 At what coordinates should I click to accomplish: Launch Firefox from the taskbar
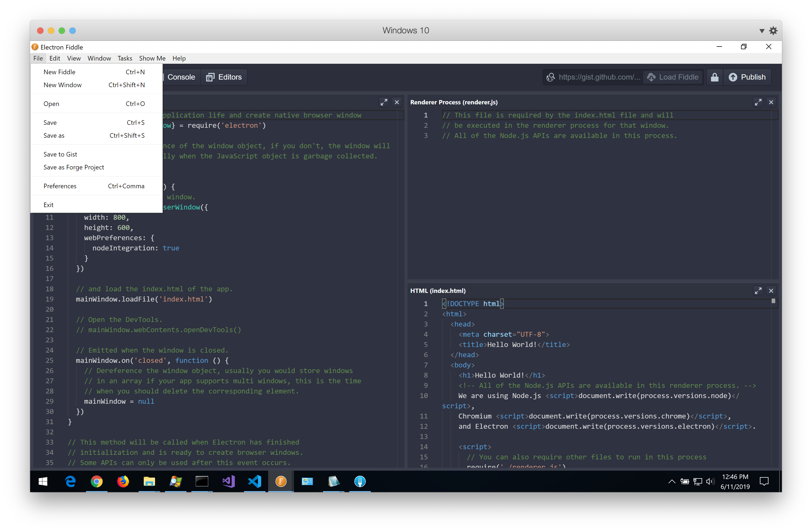(x=123, y=482)
